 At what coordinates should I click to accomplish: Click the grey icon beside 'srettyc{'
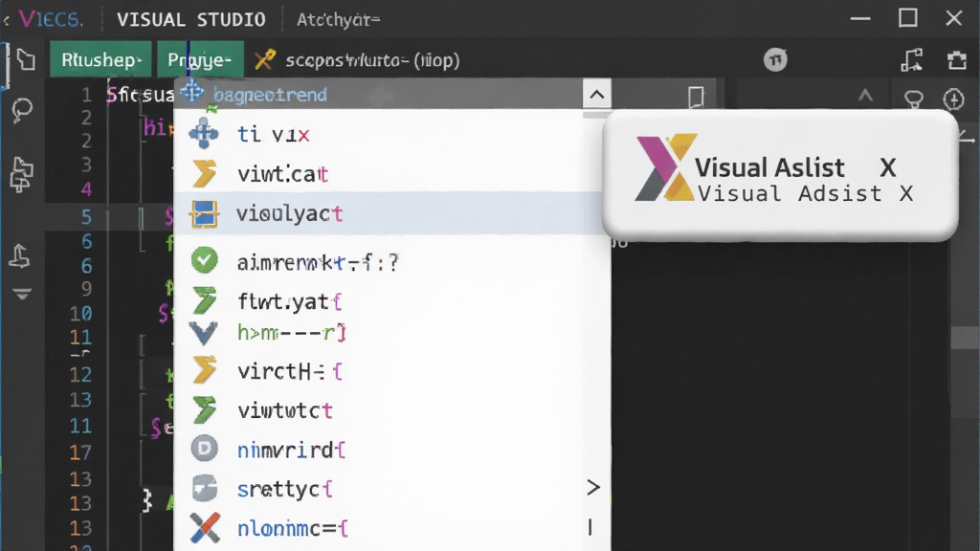click(205, 488)
